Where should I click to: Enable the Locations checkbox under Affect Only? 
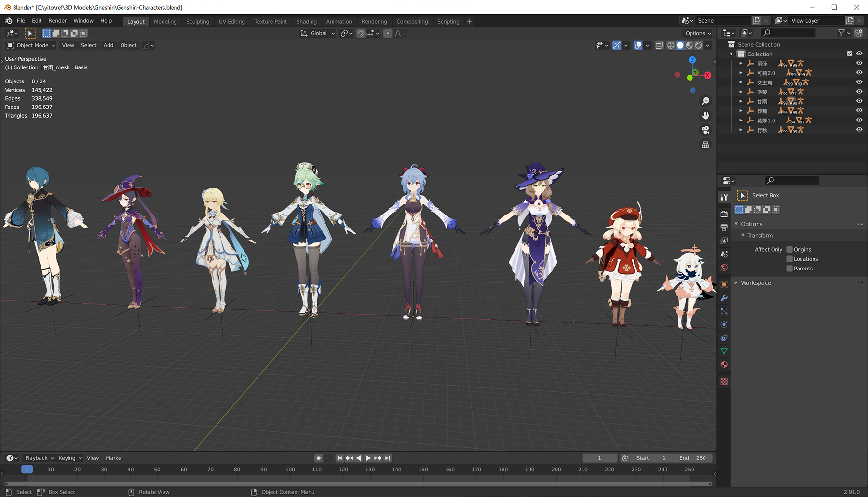(789, 259)
